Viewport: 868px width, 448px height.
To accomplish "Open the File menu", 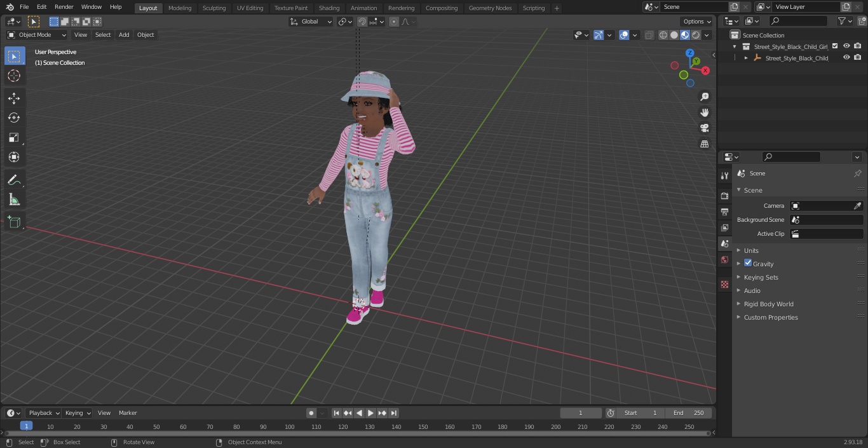I will point(24,7).
